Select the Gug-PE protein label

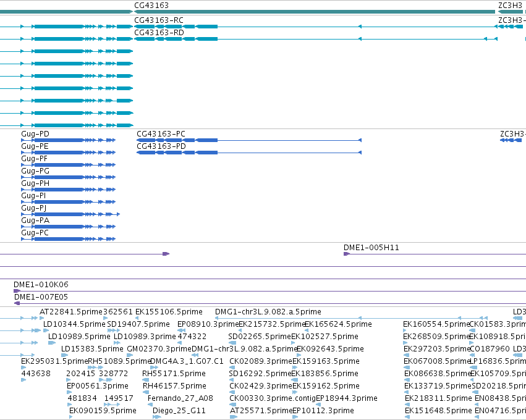35,146
